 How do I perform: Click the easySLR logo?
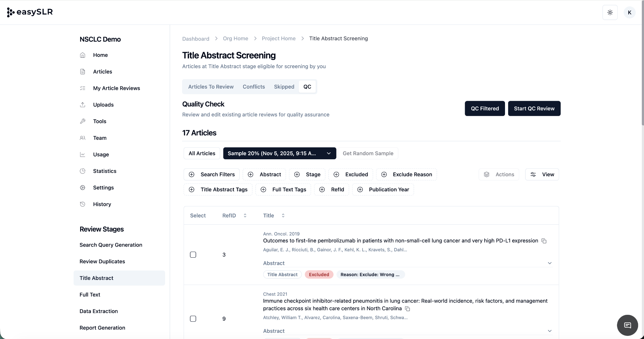click(x=30, y=12)
